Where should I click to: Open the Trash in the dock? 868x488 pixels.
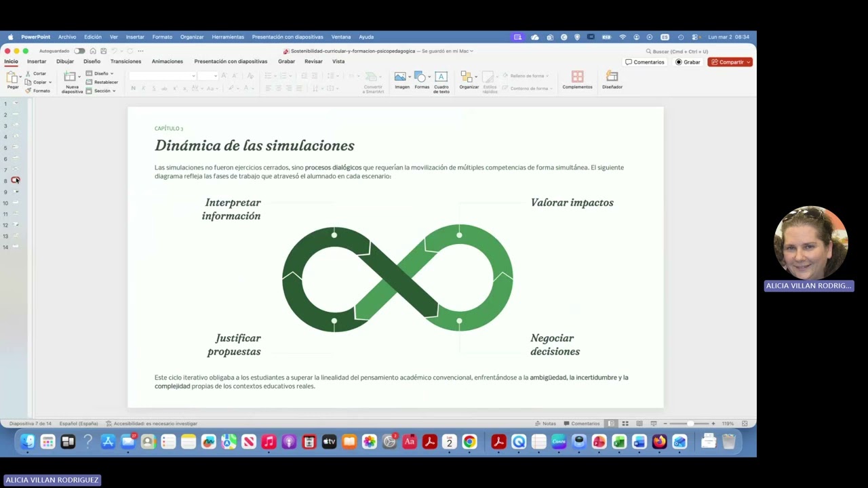tap(728, 442)
